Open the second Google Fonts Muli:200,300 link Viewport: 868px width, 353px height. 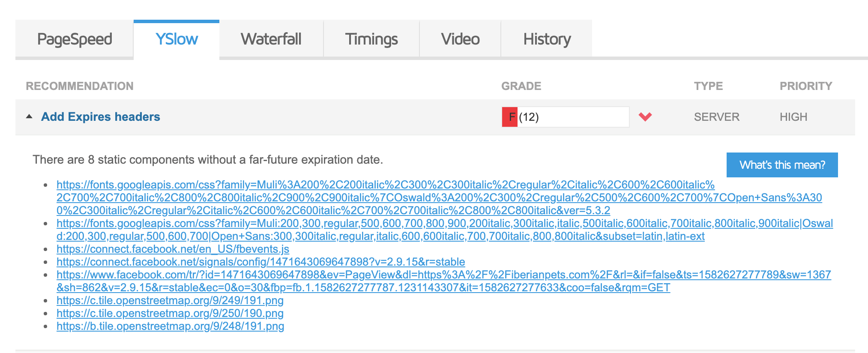pos(445,230)
